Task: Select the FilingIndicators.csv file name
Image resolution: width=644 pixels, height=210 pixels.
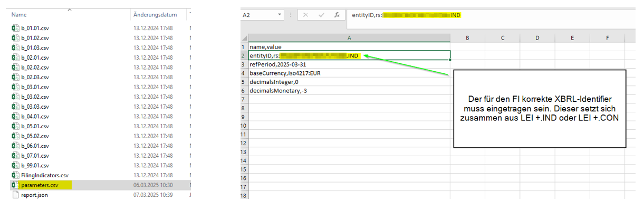Action: click(45, 175)
